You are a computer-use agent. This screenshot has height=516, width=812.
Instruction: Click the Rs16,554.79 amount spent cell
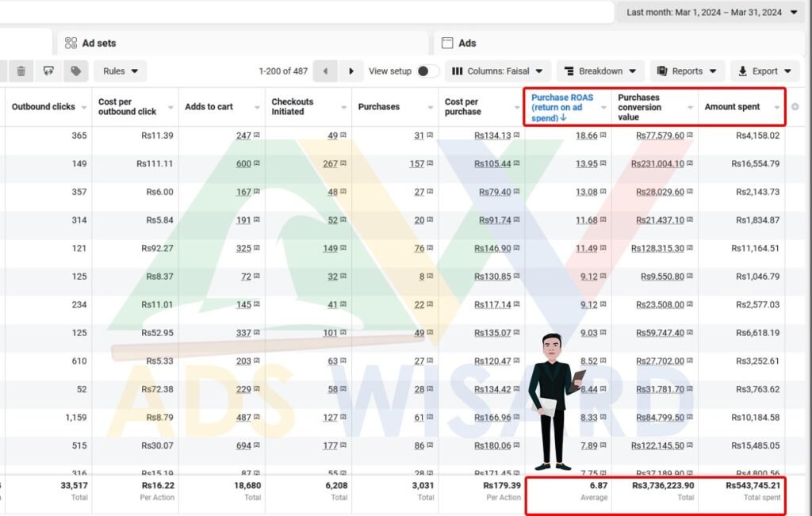pyautogui.click(x=755, y=163)
